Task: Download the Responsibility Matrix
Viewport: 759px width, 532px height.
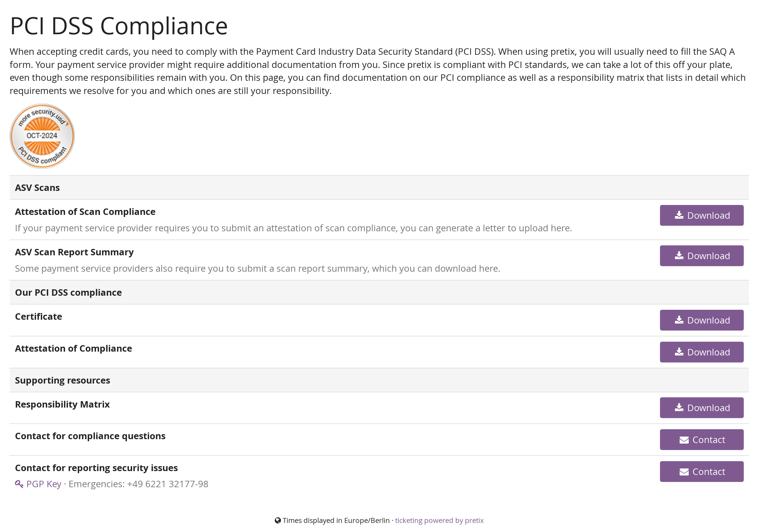Action: (x=702, y=408)
